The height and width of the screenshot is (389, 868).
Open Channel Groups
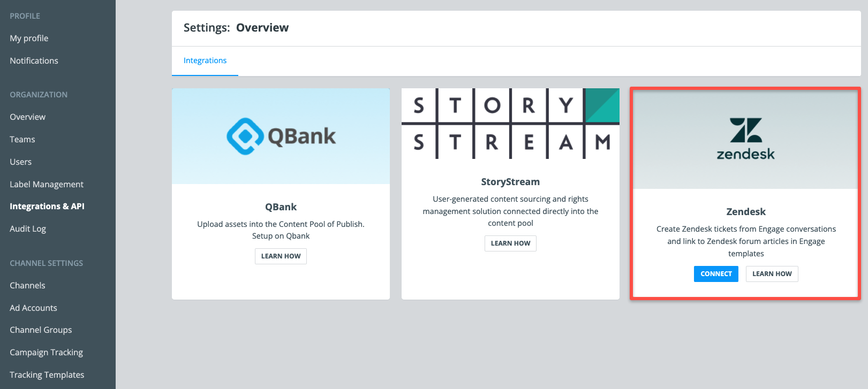tap(41, 330)
